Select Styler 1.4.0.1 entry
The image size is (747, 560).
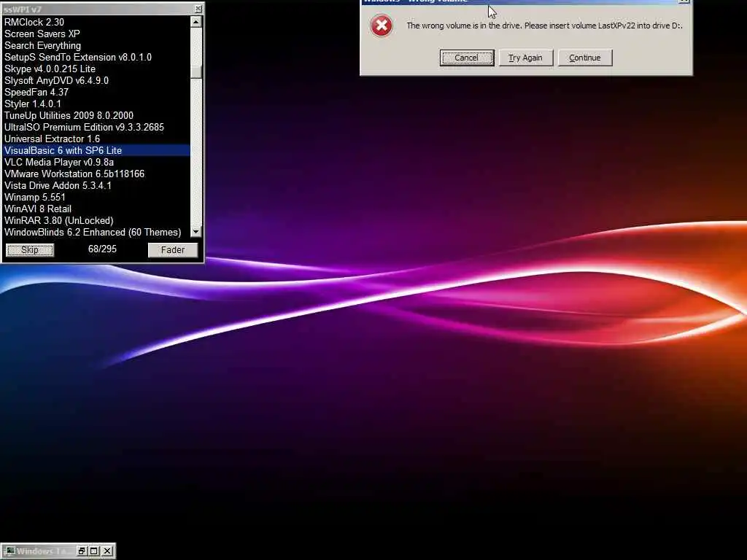97,104
